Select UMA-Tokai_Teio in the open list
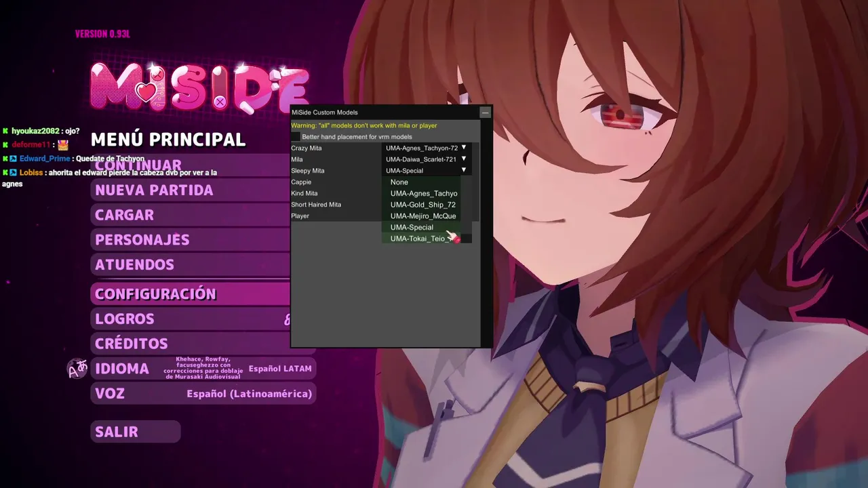The image size is (868, 488). (421, 239)
